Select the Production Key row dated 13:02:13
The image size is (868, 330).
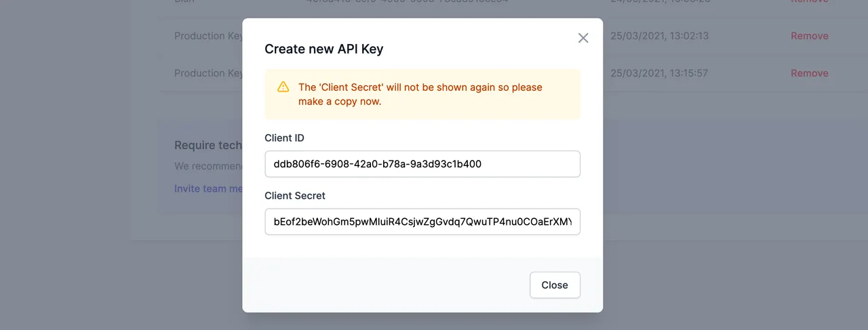click(x=208, y=36)
